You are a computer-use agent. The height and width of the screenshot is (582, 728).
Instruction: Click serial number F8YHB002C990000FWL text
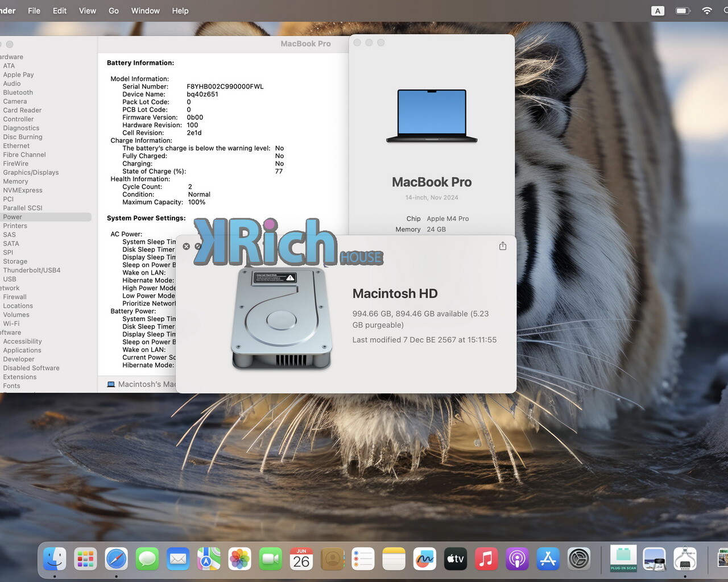pyautogui.click(x=225, y=87)
